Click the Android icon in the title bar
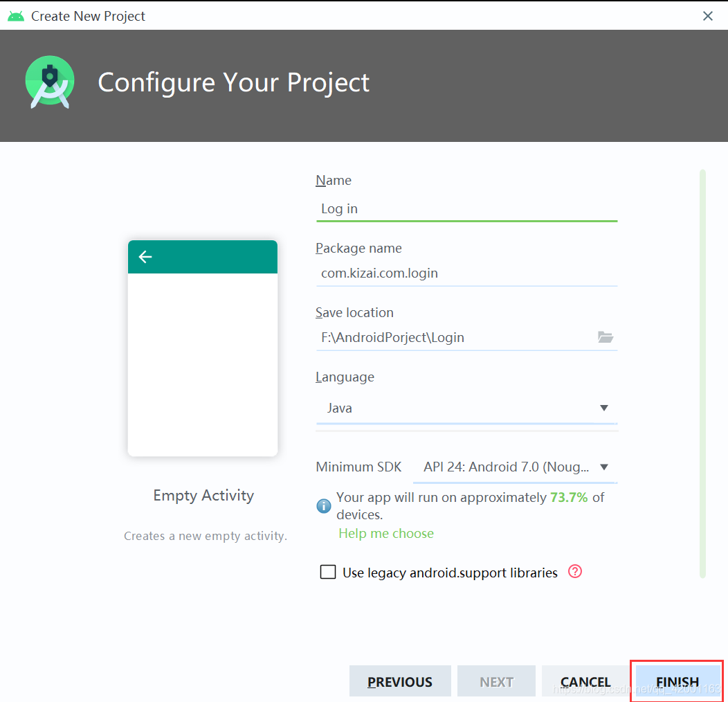The image size is (728, 702). pos(16,16)
